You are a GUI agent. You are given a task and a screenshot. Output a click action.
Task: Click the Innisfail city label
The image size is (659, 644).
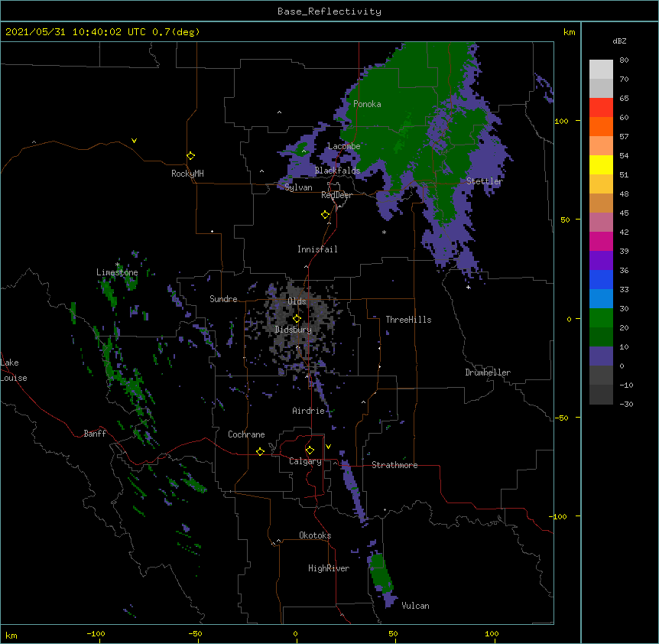(x=317, y=249)
